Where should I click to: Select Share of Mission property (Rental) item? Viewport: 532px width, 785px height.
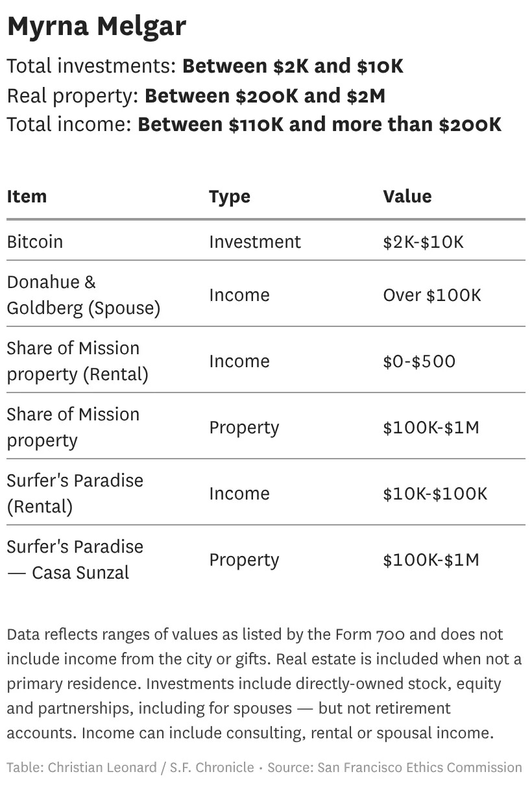click(x=77, y=361)
